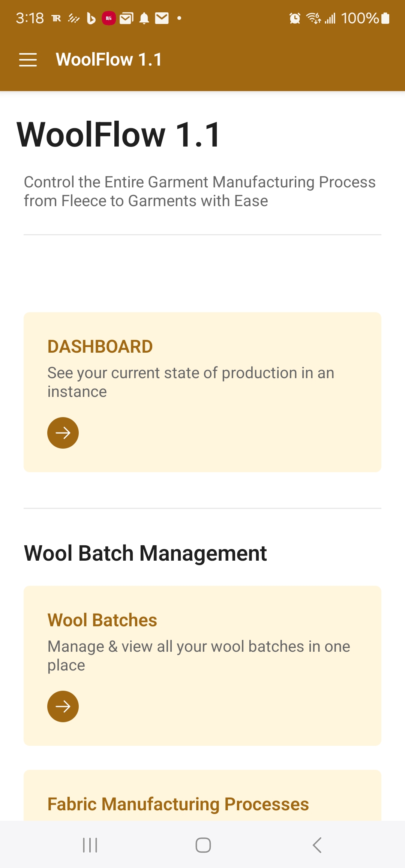Screen dimensions: 405x868
Task: Tap the dashboard card description text
Action: (190, 382)
